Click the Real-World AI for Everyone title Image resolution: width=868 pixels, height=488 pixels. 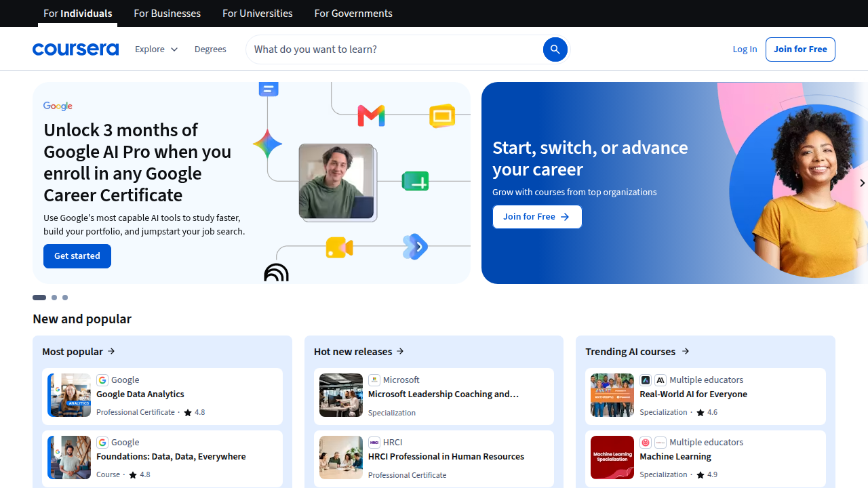[693, 394]
